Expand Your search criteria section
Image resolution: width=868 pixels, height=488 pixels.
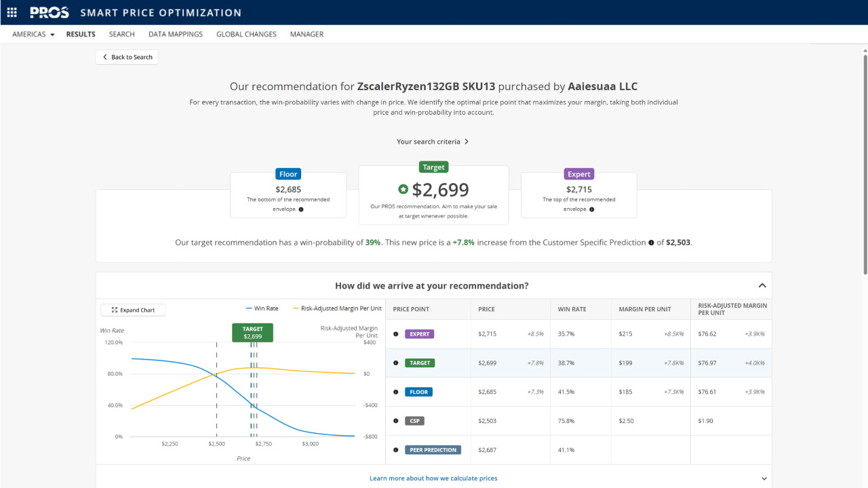(x=433, y=142)
